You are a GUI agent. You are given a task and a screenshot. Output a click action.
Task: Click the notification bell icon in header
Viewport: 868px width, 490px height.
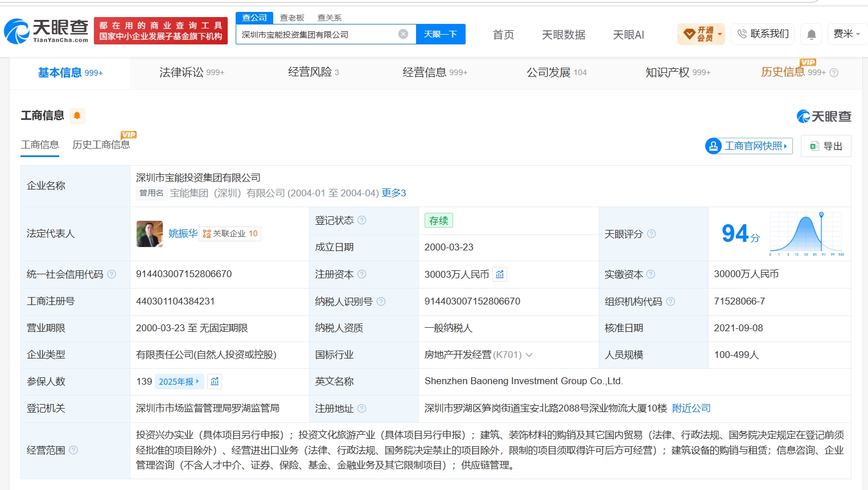(812, 35)
